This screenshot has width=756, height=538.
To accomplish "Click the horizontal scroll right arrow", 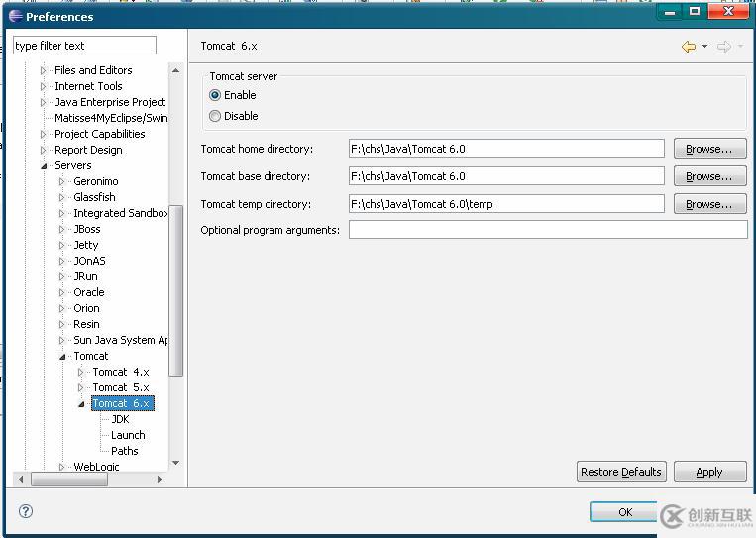I will (160, 480).
